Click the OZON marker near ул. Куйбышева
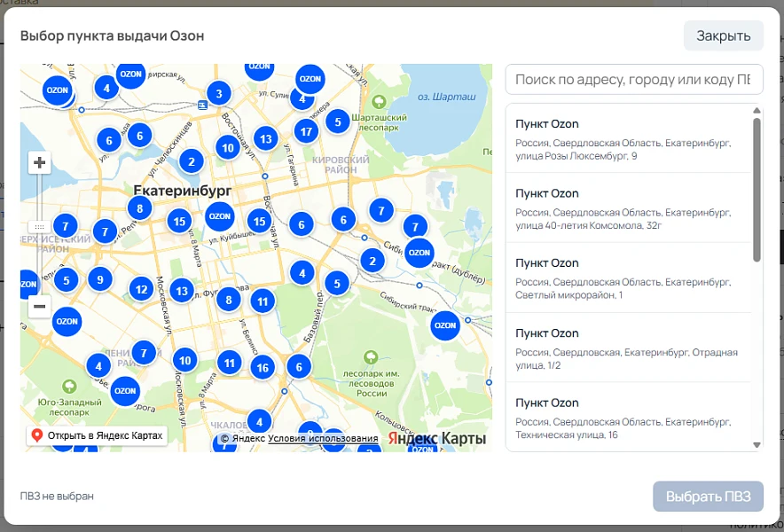The width and height of the screenshot is (784, 532). coord(220,216)
